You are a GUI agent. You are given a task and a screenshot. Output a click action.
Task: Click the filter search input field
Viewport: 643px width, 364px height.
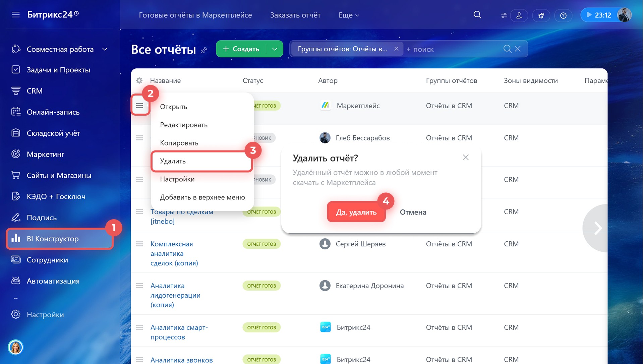click(453, 49)
